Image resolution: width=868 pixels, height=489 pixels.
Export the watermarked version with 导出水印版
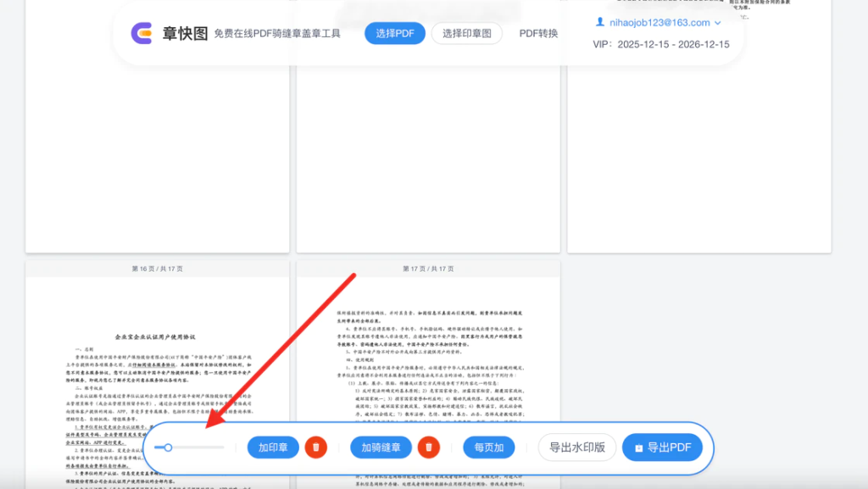click(576, 447)
